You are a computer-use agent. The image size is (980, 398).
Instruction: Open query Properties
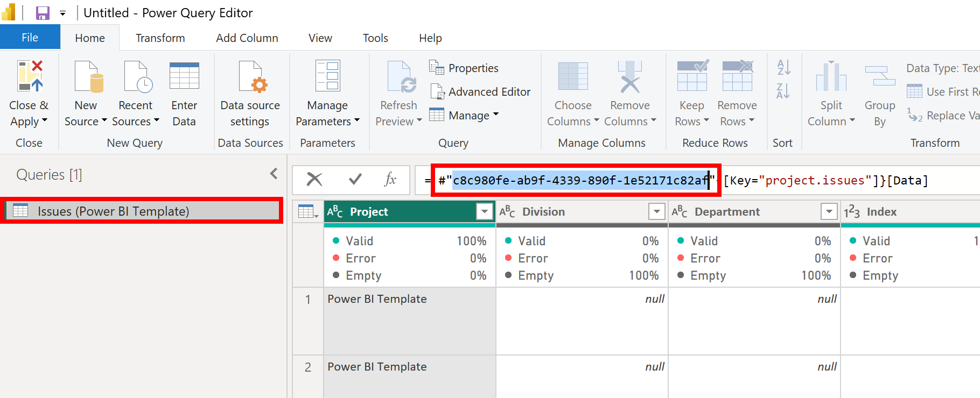(x=464, y=68)
